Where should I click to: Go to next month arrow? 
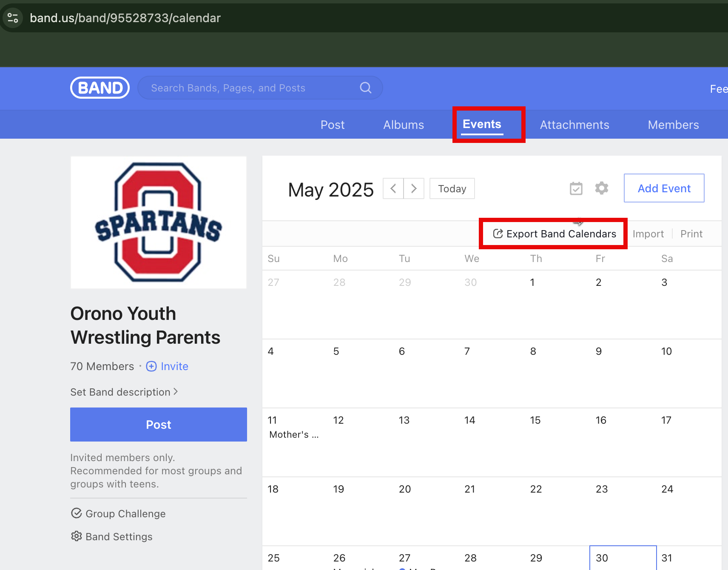click(x=414, y=188)
